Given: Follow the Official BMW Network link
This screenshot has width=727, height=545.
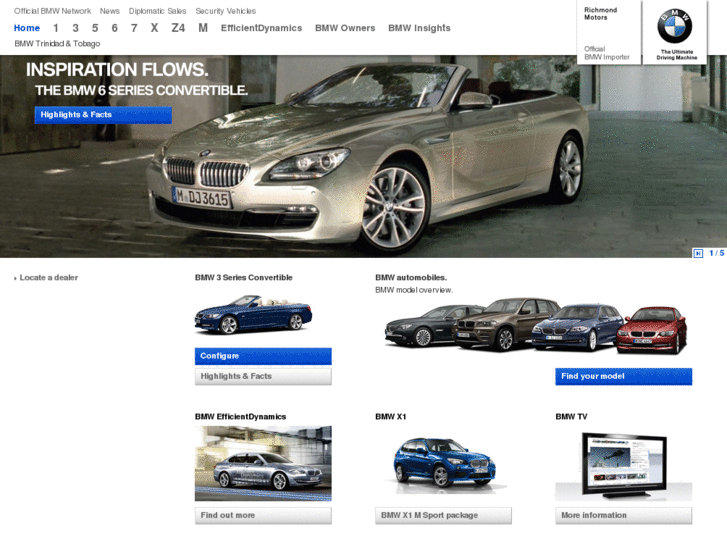Looking at the screenshot, I should [x=52, y=11].
